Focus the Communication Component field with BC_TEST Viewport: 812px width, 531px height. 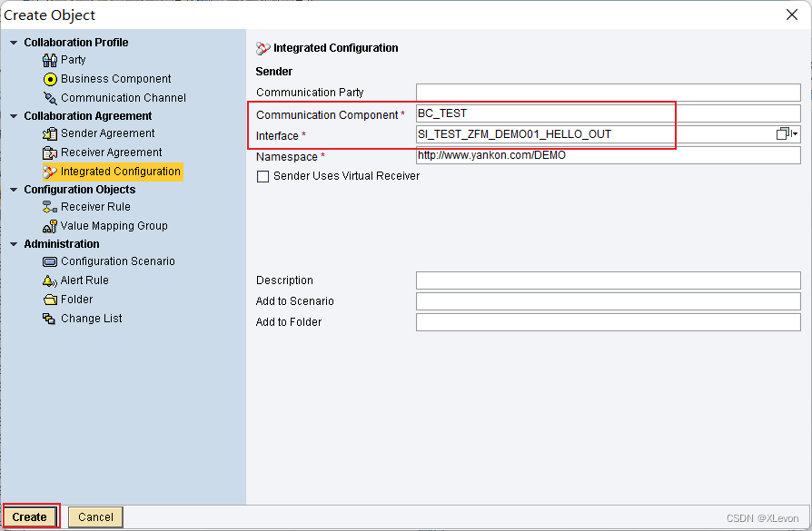[608, 113]
